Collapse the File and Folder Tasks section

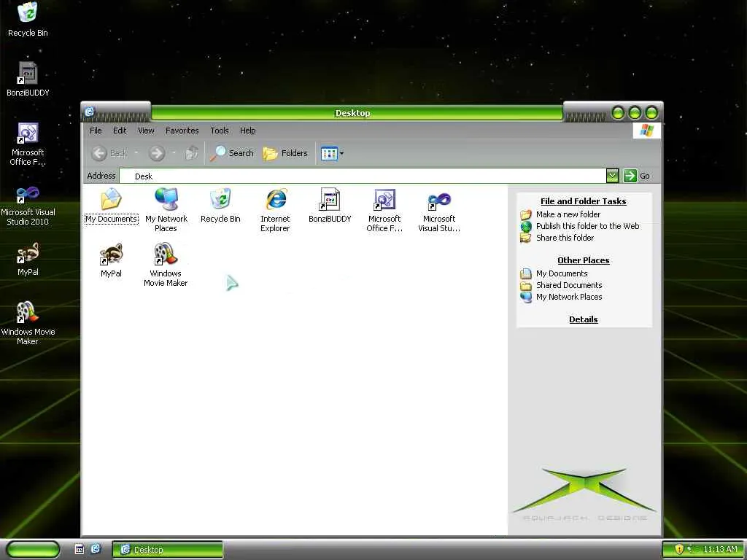click(x=583, y=201)
